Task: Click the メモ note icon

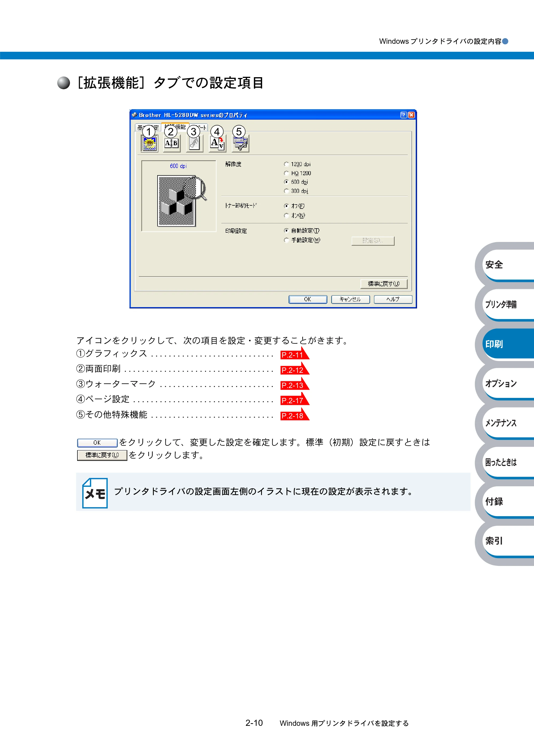Action: 95,493
